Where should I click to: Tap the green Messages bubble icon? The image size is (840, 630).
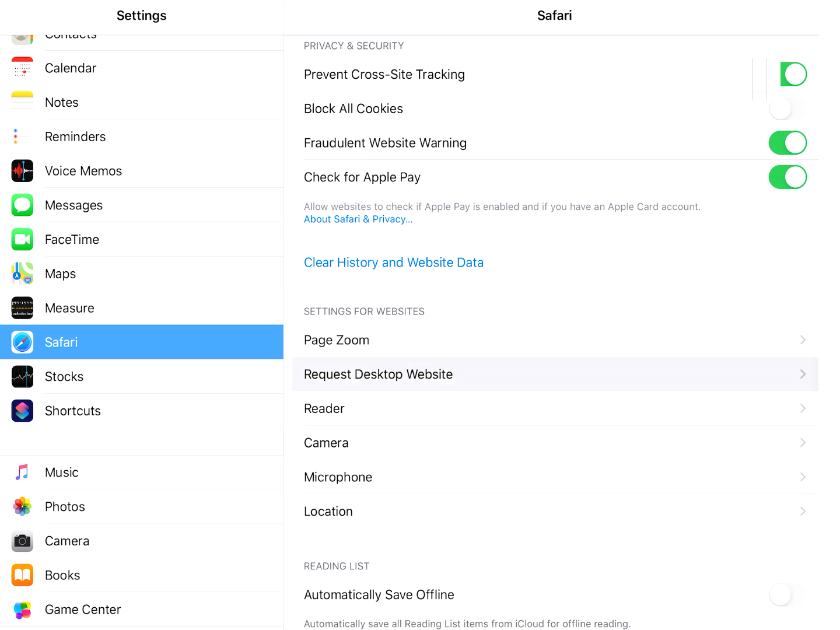pos(22,205)
